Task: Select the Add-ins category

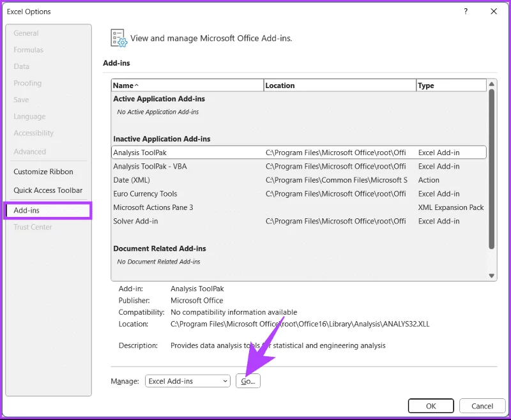Action: click(48, 211)
